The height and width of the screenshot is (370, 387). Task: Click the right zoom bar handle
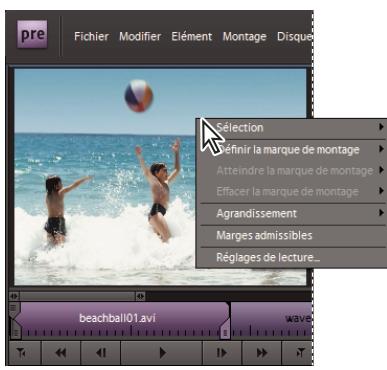tap(140, 296)
